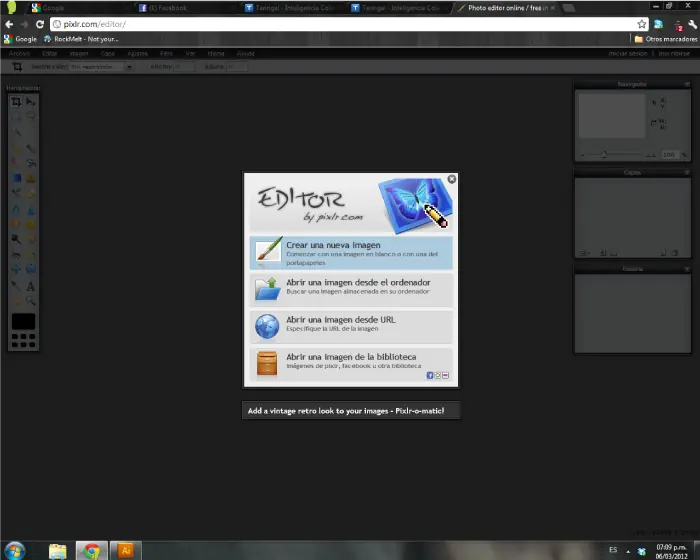Screen dimensions: 700x560
Task: Open Windows Explorer from the taskbar
Action: click(x=58, y=551)
